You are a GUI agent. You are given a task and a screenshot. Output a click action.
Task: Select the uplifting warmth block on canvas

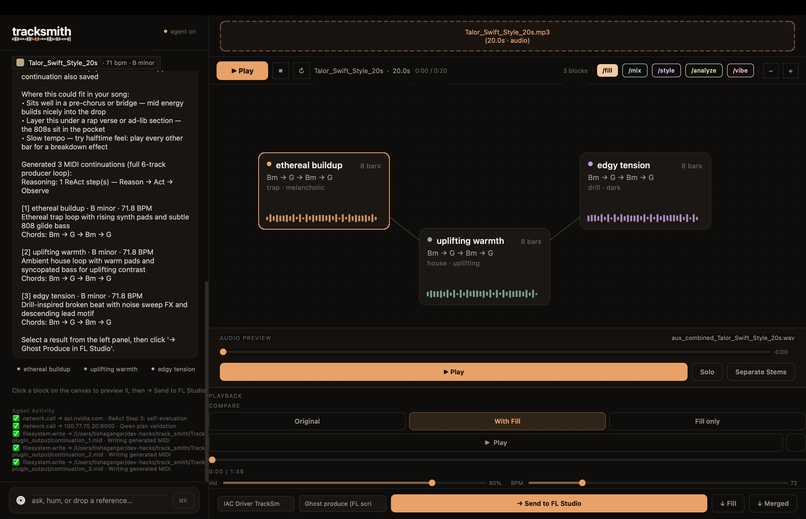(x=484, y=267)
